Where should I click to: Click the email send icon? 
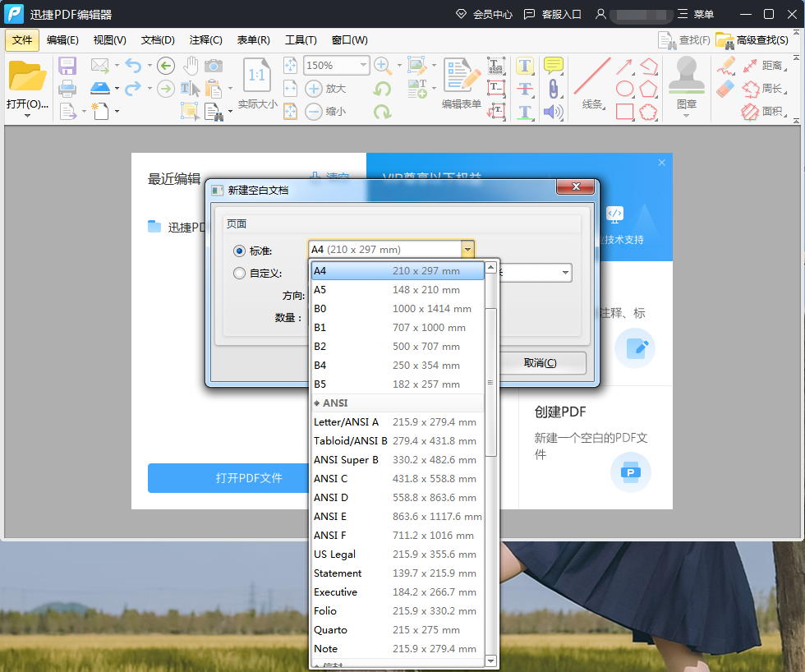[100, 66]
